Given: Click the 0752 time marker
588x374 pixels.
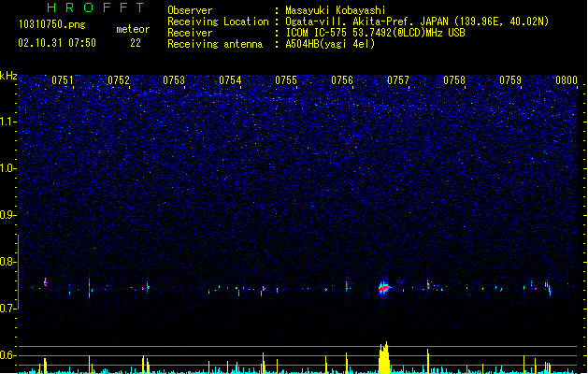Looking at the screenshot, I should tap(119, 80).
